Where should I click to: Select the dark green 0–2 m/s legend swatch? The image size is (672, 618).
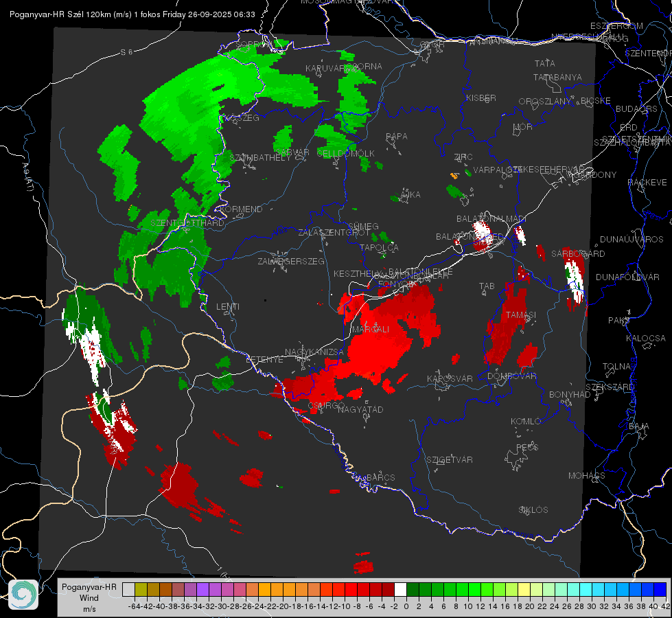coord(413,590)
